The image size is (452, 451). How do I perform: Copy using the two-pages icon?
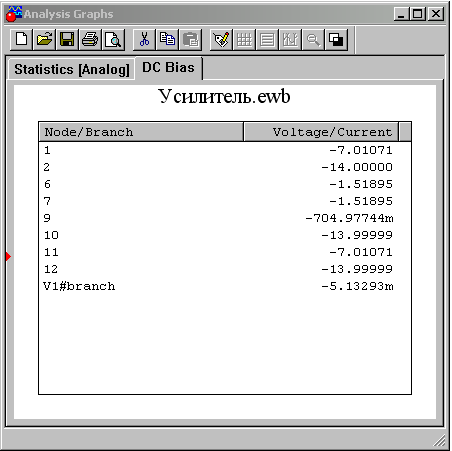pyautogui.click(x=167, y=40)
